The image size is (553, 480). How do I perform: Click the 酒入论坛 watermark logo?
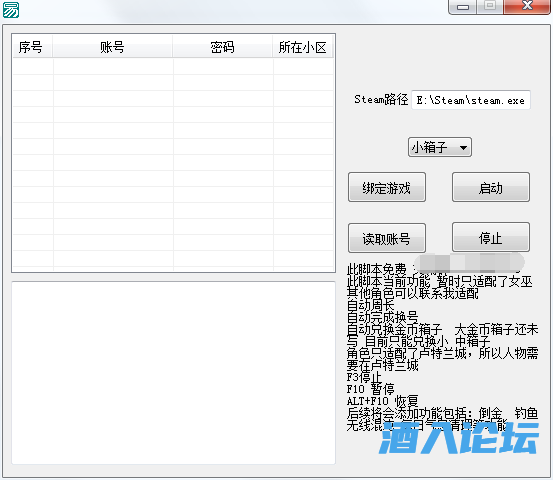458,437
